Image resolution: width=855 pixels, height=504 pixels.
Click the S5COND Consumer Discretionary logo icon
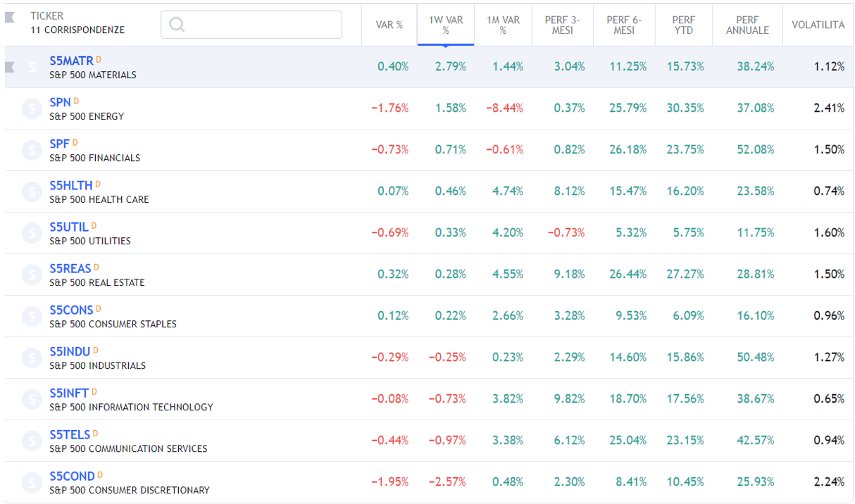coord(32,482)
